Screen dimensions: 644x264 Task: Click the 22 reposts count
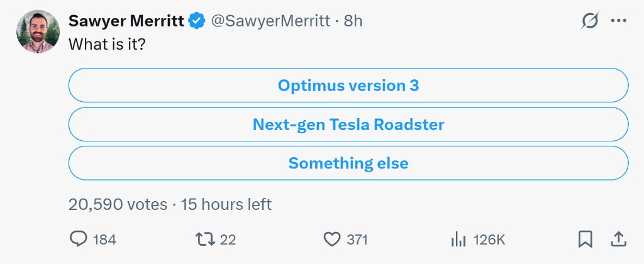[228, 239]
